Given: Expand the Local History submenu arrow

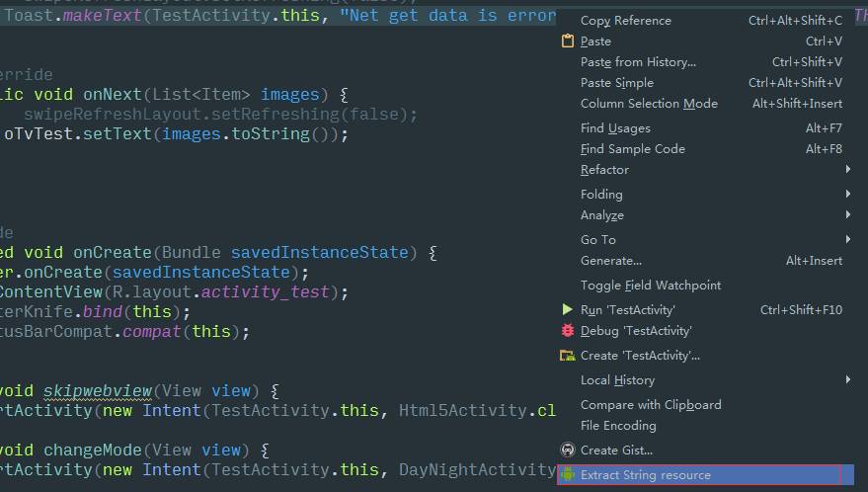Looking at the screenshot, I should pyautogui.click(x=848, y=379).
